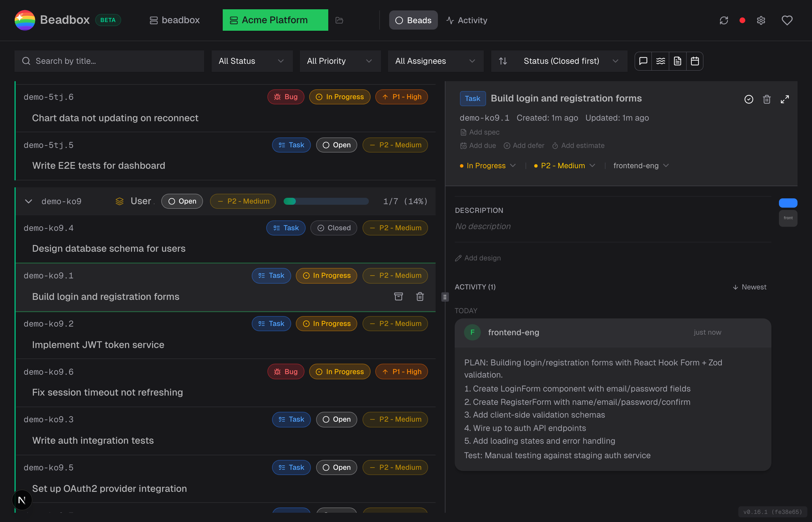This screenshot has width=812, height=522.
Task: Toggle the document view icon in toolbar
Action: (x=677, y=61)
